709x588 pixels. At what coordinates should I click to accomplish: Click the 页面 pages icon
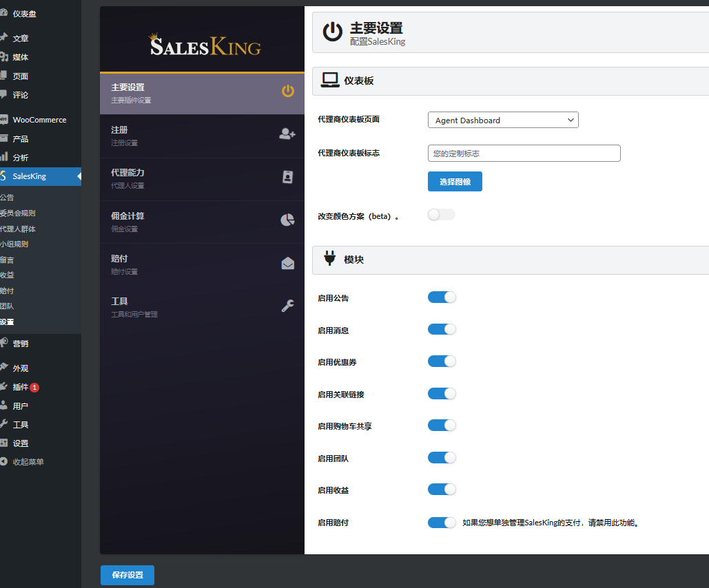pos(3,76)
